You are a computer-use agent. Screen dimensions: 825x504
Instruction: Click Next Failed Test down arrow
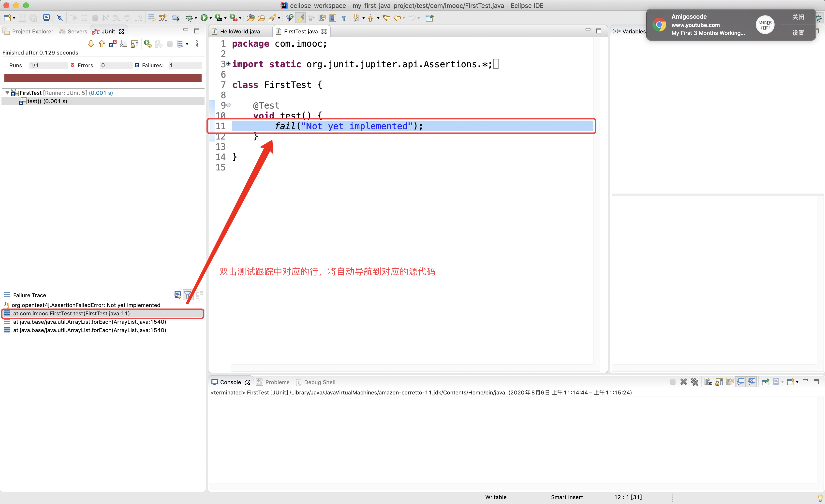coord(91,44)
